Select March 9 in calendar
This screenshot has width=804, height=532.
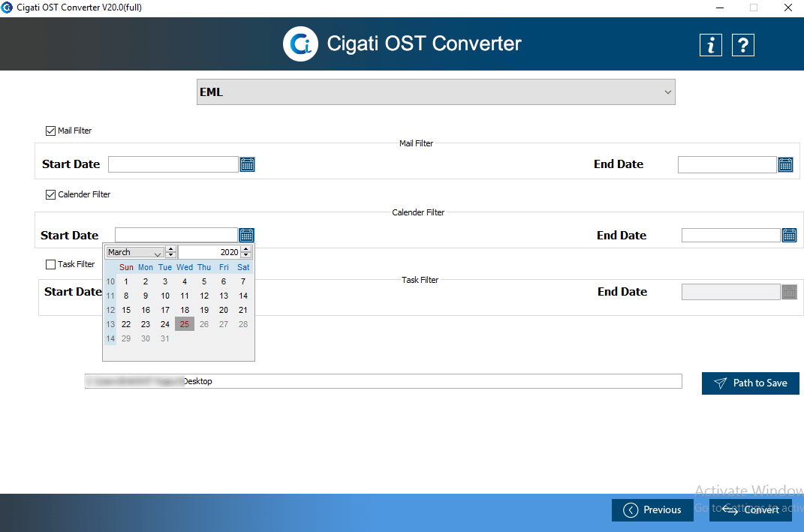pos(146,296)
